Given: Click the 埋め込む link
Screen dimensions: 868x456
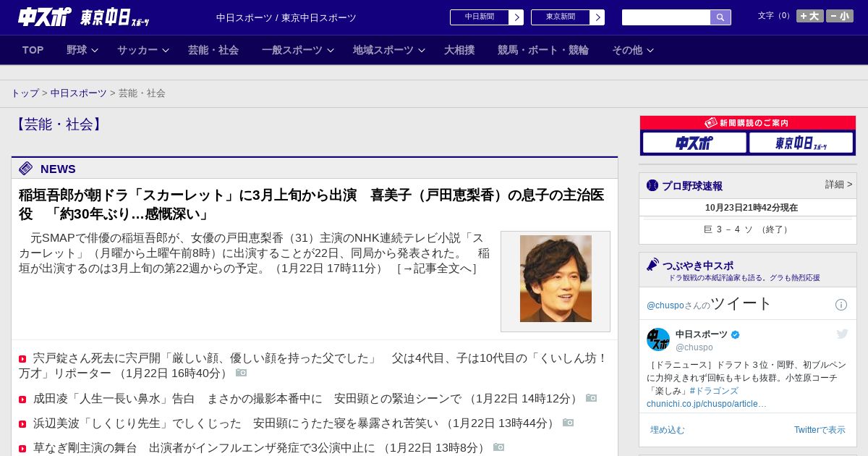Looking at the screenshot, I should (667, 430).
